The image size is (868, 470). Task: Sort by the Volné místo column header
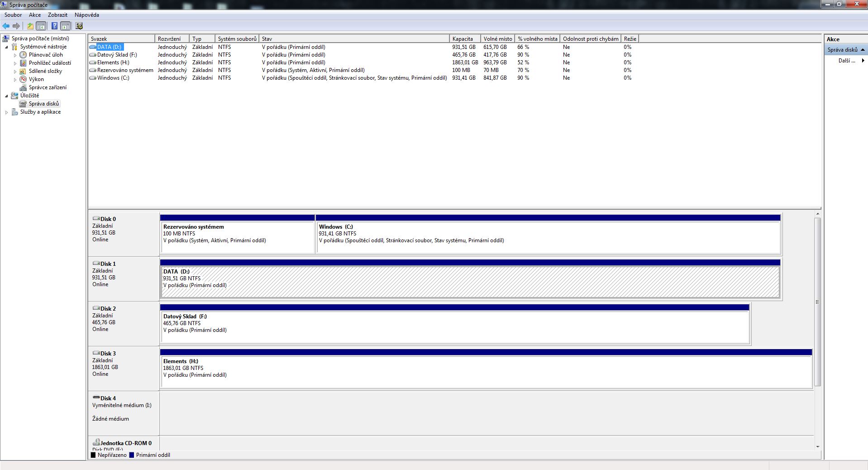498,39
